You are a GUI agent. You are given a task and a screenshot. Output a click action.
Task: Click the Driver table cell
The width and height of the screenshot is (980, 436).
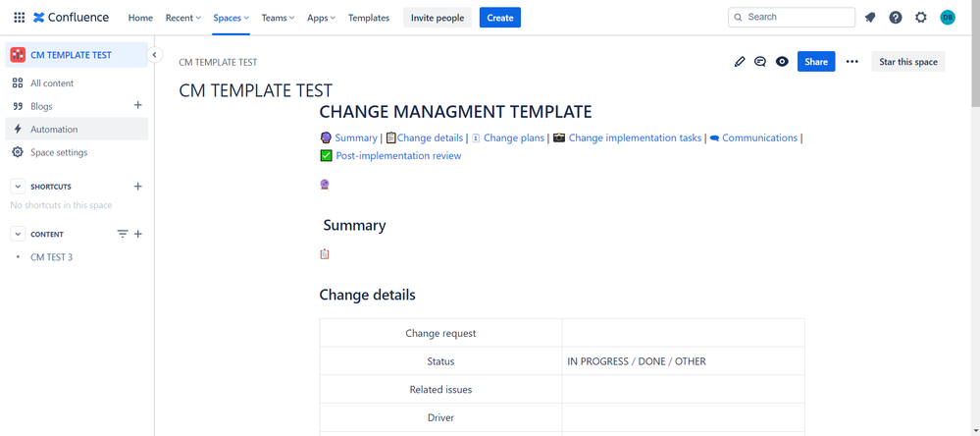click(x=440, y=417)
